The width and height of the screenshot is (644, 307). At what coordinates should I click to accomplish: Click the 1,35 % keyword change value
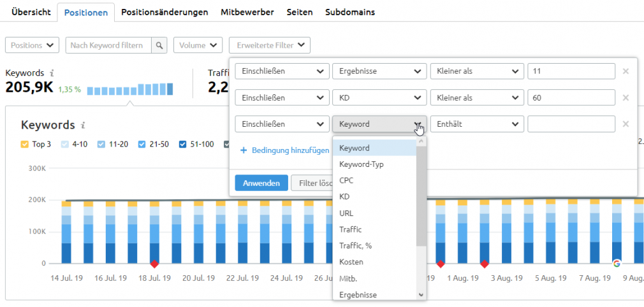70,89
